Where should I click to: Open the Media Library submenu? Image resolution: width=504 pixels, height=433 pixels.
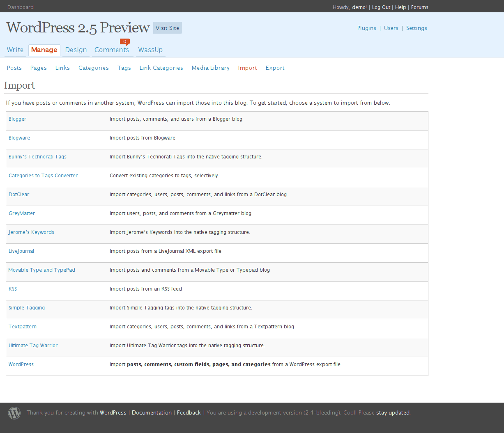[x=211, y=68]
